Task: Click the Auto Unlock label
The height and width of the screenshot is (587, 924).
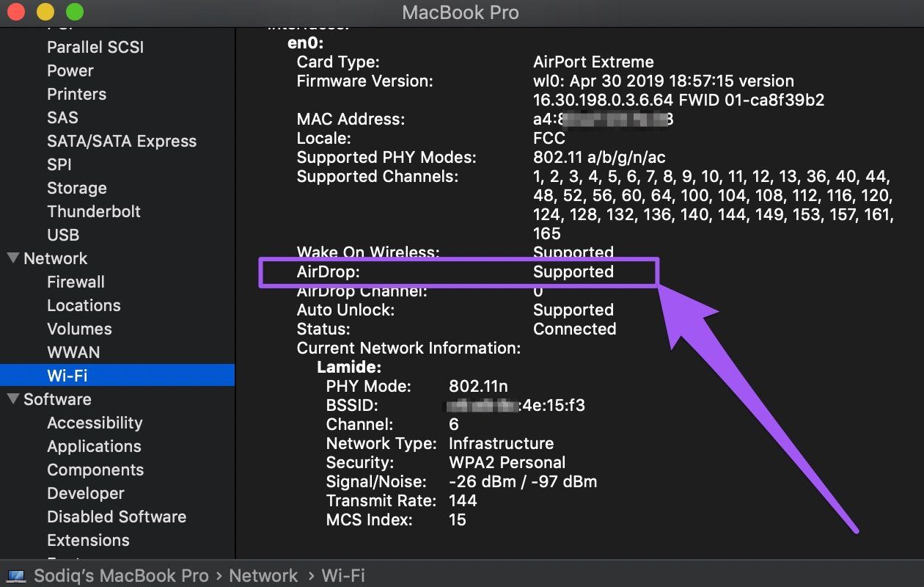Action: click(x=345, y=310)
